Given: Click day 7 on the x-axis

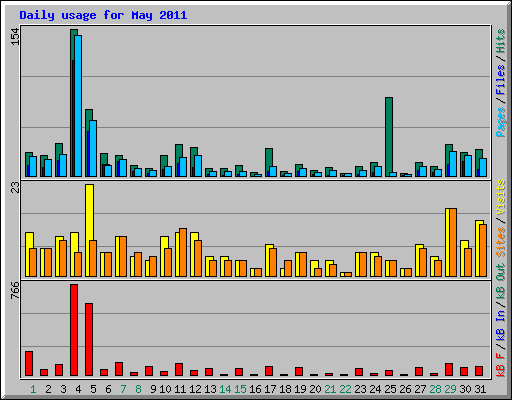Looking at the screenshot, I should pyautogui.click(x=123, y=389).
